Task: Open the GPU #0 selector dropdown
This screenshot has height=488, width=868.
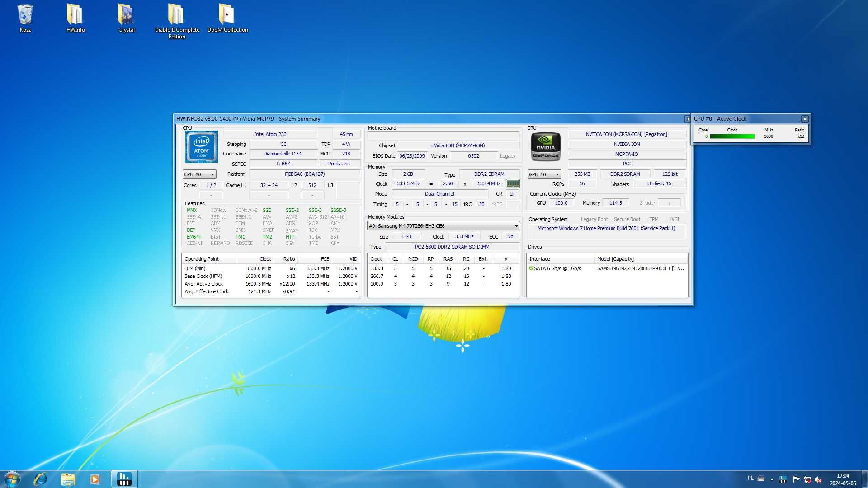Action: tap(544, 174)
